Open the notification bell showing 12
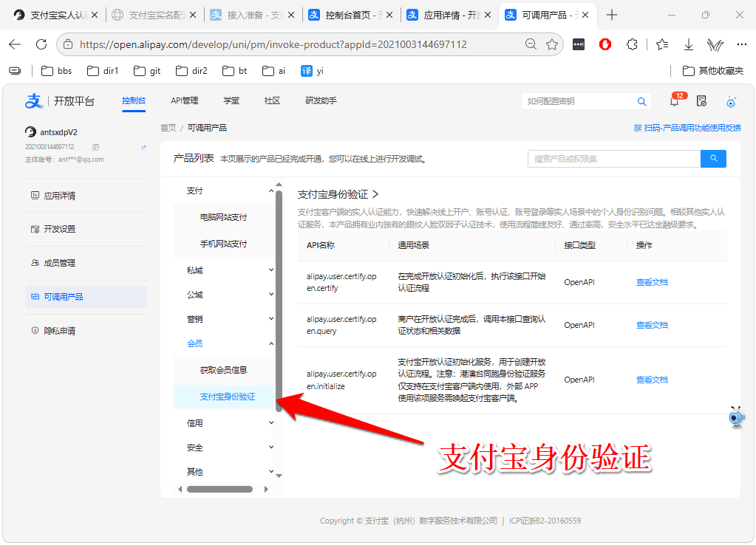756x545 pixels. pyautogui.click(x=675, y=101)
